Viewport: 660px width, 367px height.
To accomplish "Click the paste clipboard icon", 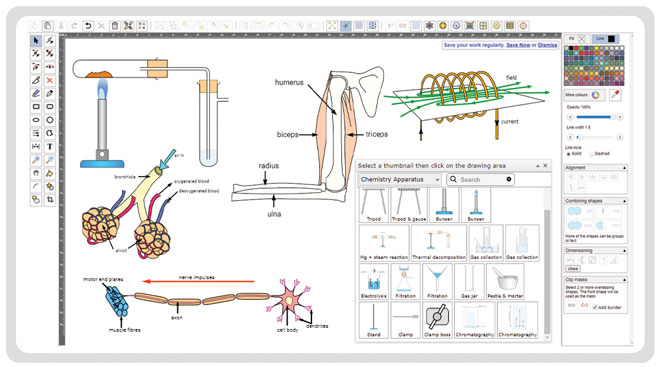I will (48, 26).
